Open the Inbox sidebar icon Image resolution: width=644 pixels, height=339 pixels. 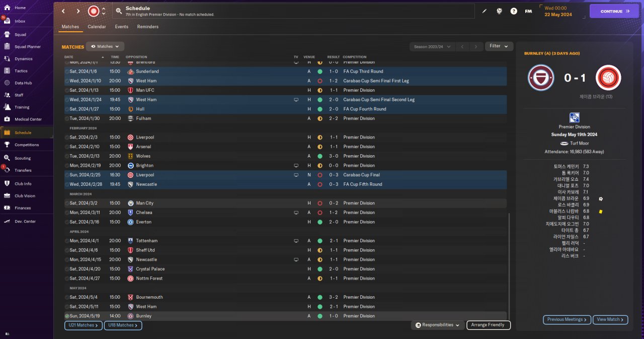click(7, 21)
